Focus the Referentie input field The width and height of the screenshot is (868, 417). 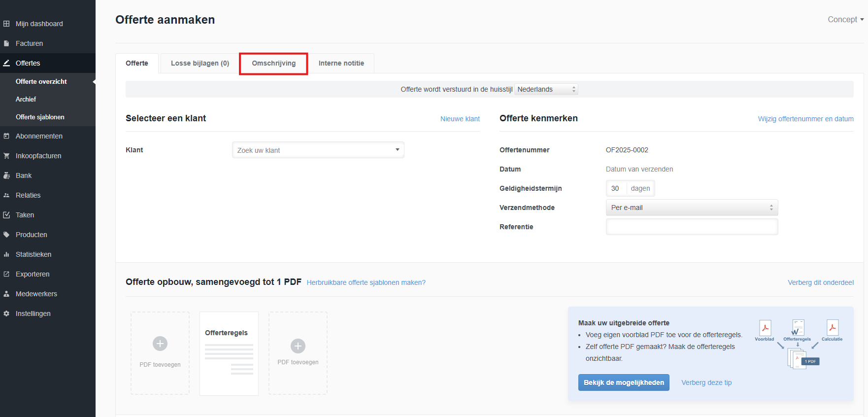point(691,227)
